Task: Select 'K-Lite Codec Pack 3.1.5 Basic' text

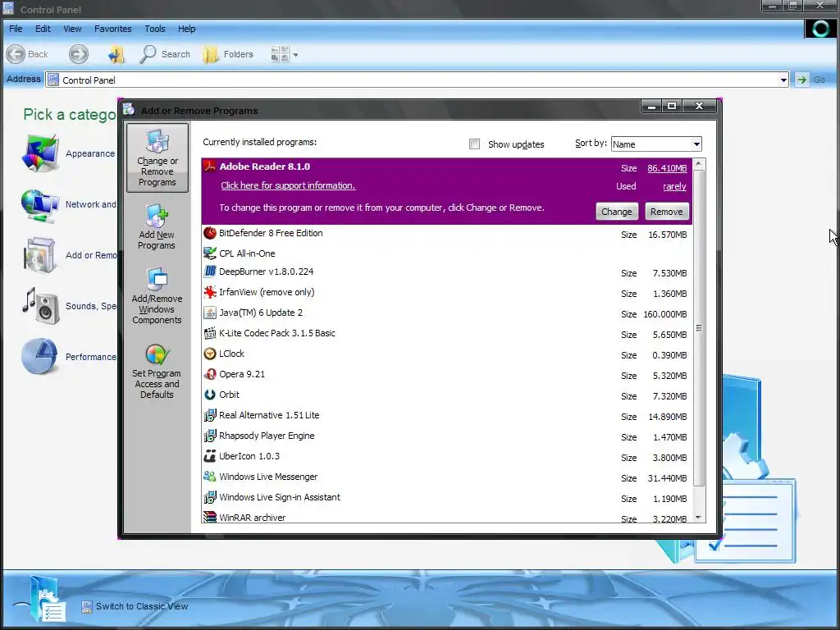Action: (277, 333)
